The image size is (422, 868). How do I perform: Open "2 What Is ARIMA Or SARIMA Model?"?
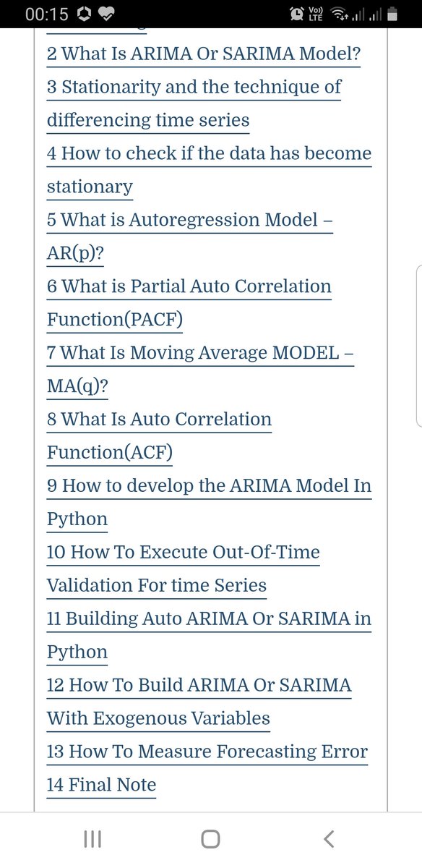click(x=204, y=54)
